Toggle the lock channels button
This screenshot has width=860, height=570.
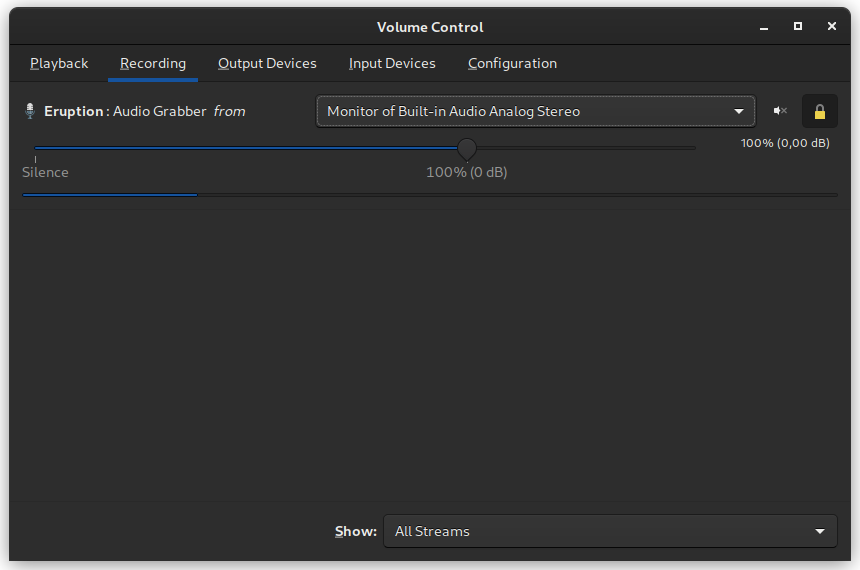819,111
